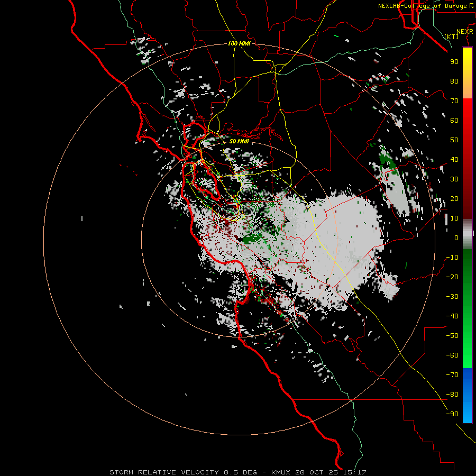Click the "[KT]" units label above the scale
Viewport: 476px width, 476px height.
452,36
